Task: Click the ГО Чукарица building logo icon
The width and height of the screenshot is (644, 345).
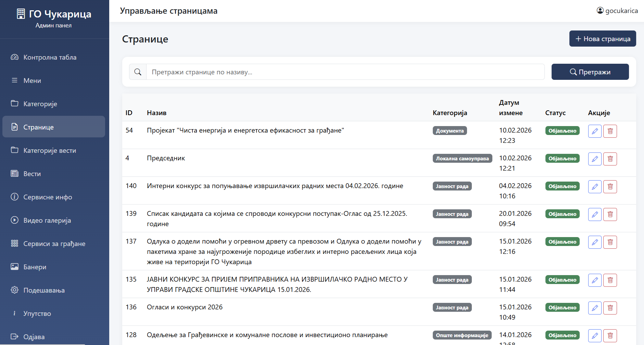Action: (21, 14)
